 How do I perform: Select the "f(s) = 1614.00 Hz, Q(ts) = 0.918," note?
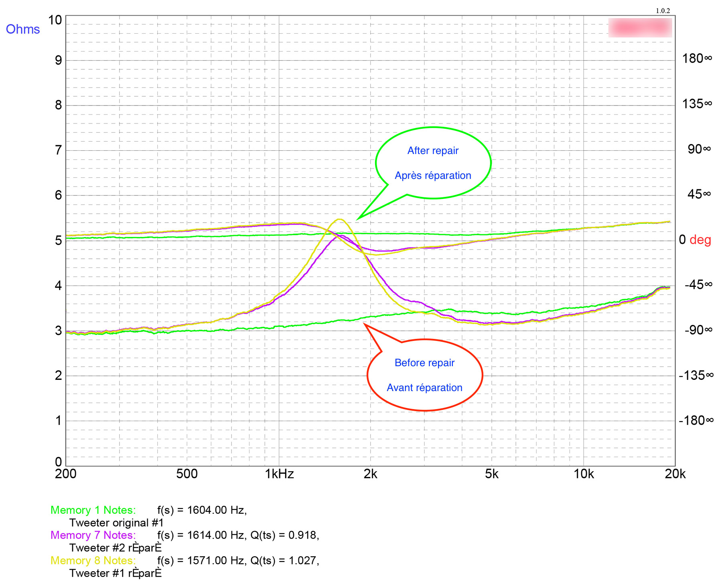pos(238,535)
